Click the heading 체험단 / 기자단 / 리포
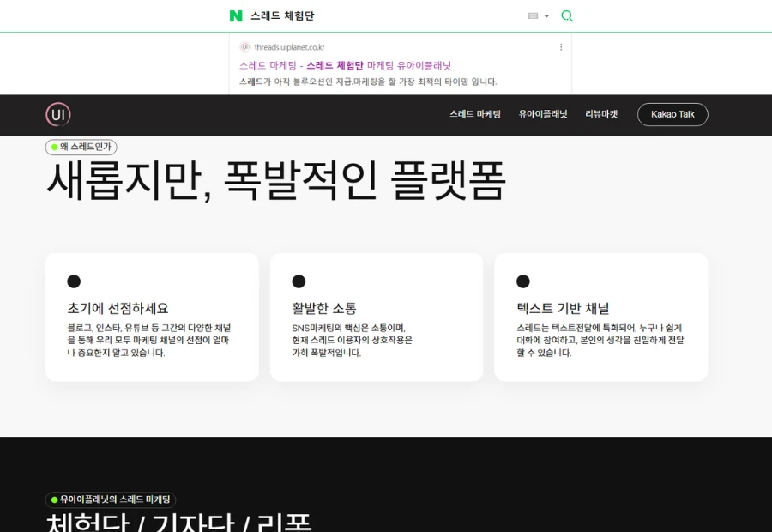The height and width of the screenshot is (532, 772). pos(179,523)
